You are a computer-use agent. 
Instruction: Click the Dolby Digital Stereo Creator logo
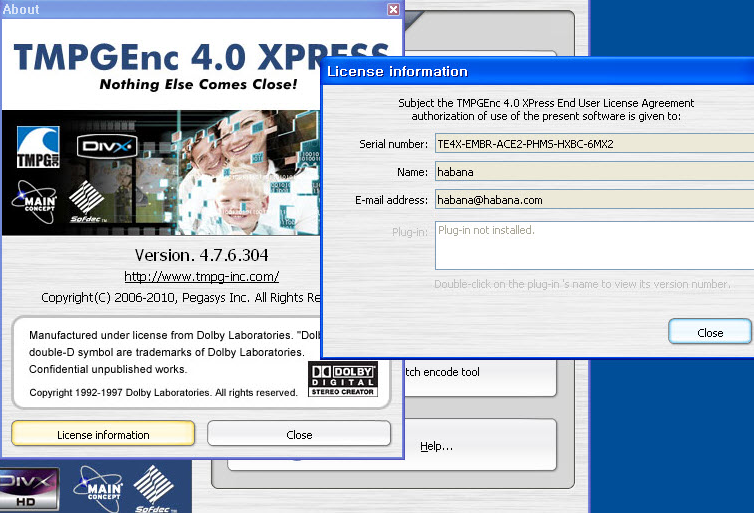coord(342,379)
